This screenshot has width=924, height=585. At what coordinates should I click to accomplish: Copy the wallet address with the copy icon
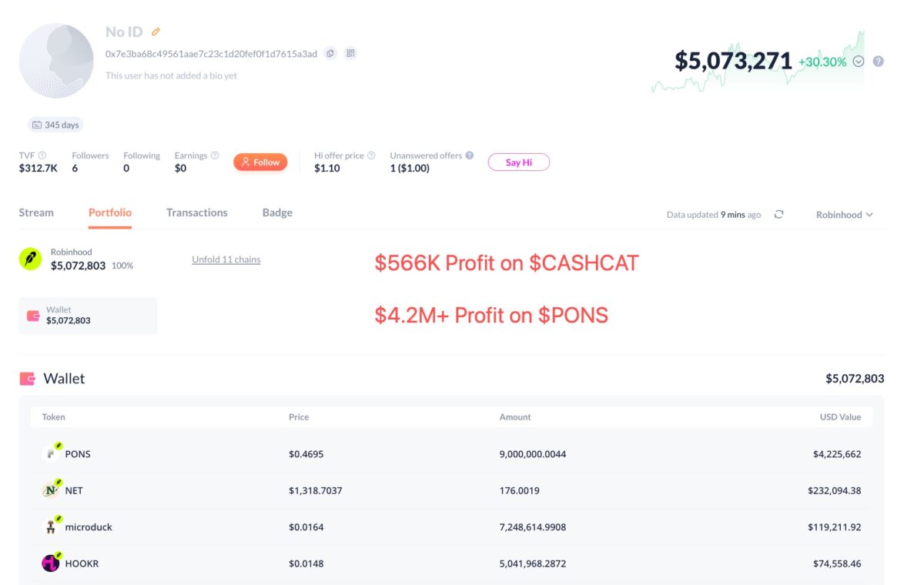[330, 53]
